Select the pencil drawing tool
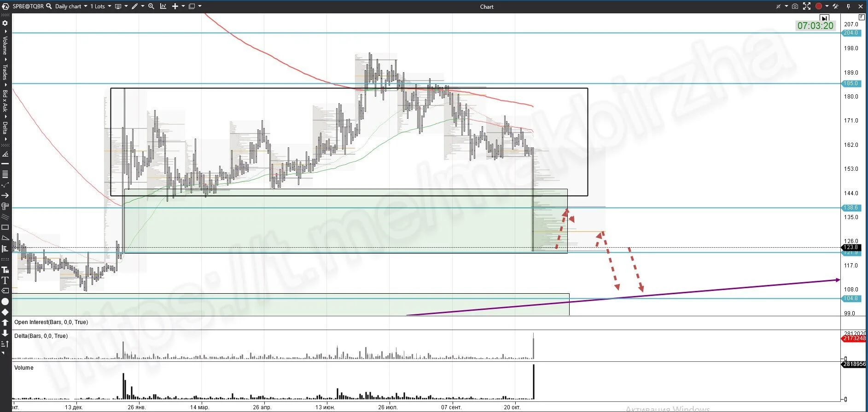Image resolution: width=868 pixels, height=412 pixels. 134,6
